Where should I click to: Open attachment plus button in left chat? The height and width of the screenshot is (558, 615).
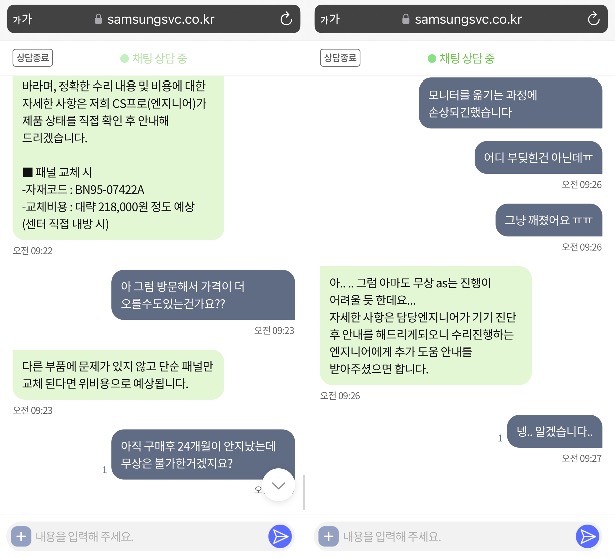21,536
